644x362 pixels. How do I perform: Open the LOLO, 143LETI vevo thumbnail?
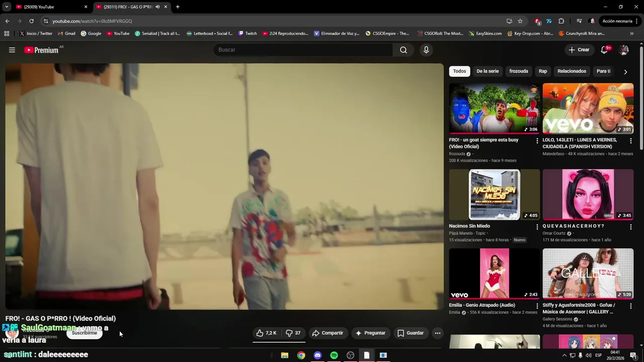click(x=588, y=108)
